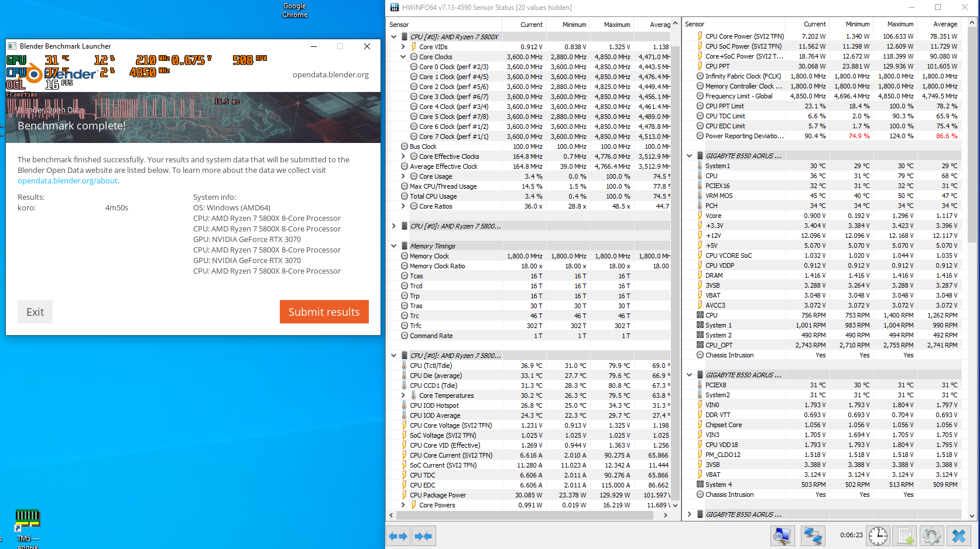Collapse the CPU [#0] group above CPU (Tctl/Tdie)
980x549 pixels.
tap(394, 356)
